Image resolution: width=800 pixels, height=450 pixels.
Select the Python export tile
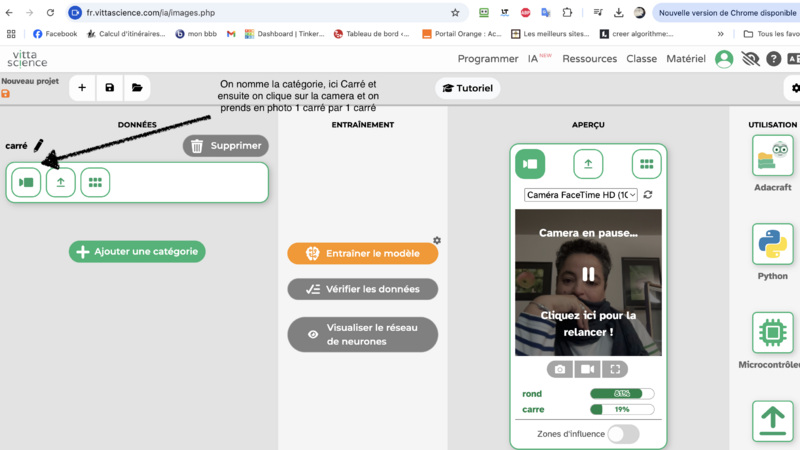coord(772,252)
